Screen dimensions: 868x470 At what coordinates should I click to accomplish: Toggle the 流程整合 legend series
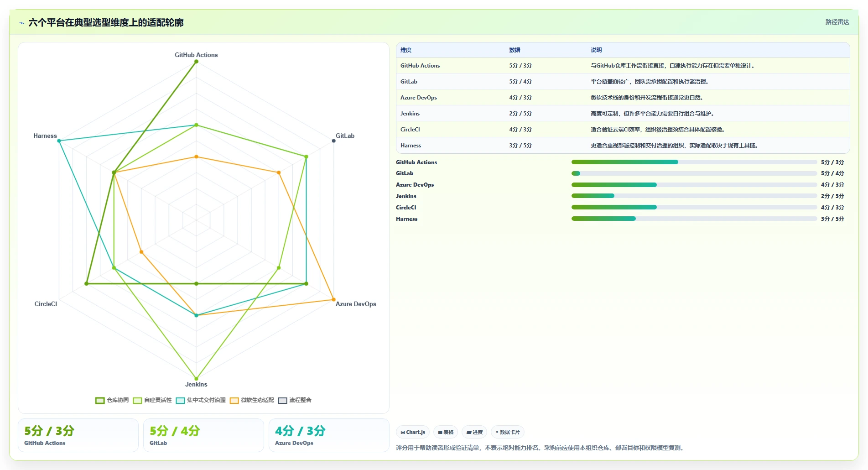[x=295, y=400]
